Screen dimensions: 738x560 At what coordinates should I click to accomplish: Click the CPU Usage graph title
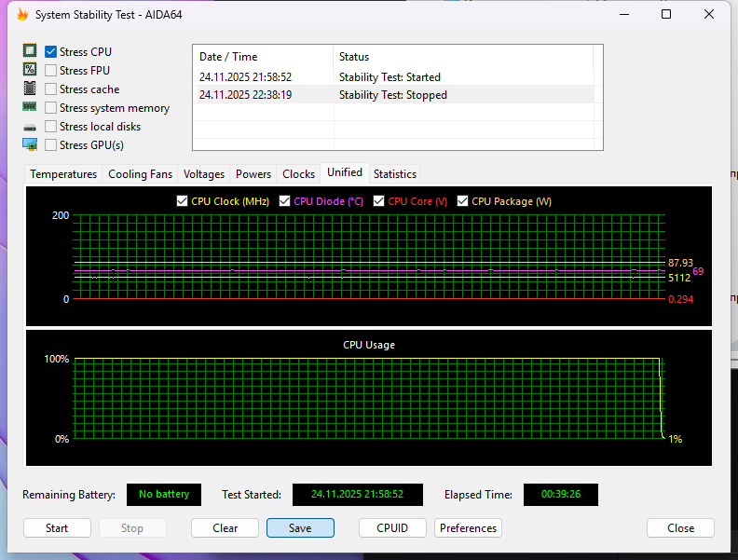click(369, 345)
